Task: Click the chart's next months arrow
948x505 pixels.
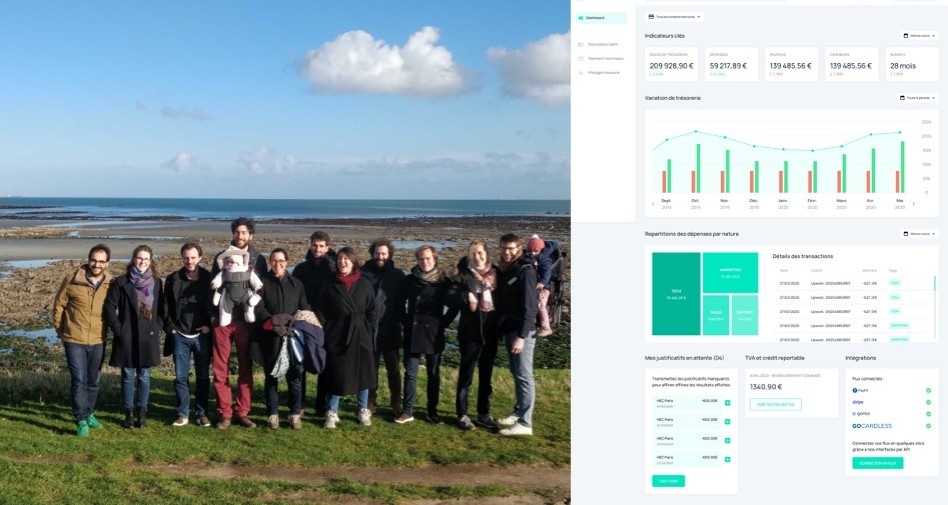Action: pyautogui.click(x=914, y=204)
